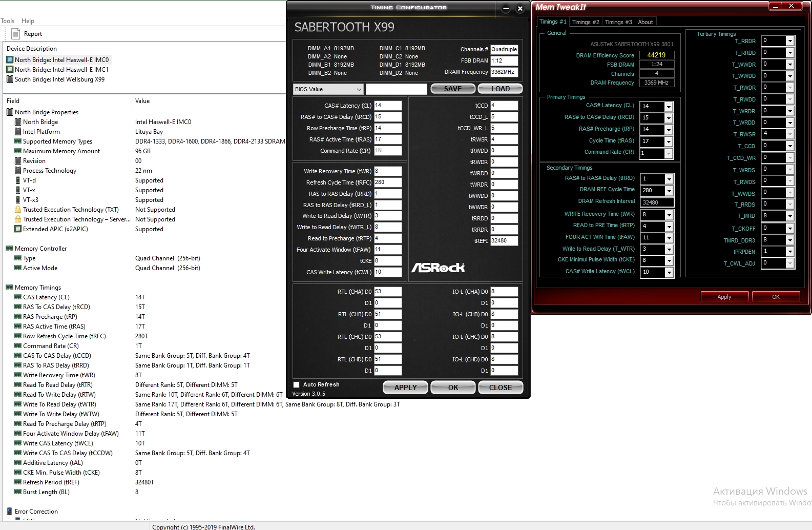The image size is (812, 530).
Task: Click the Write Recovery Time (tWR) field in Timing Configurator
Action: [388, 171]
